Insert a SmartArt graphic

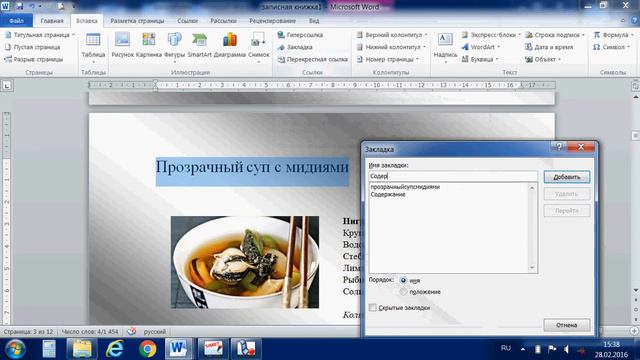[x=199, y=45]
